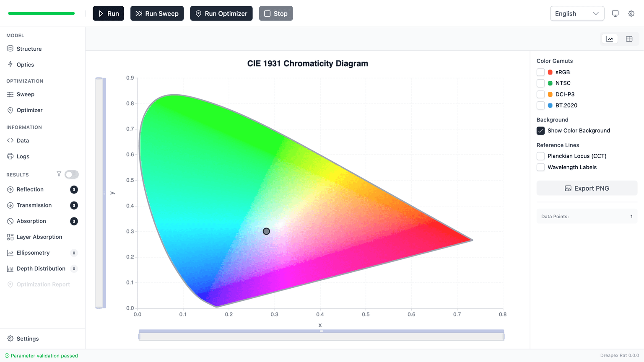Open Depth Distribution results
The width and height of the screenshot is (644, 362).
pyautogui.click(x=41, y=269)
